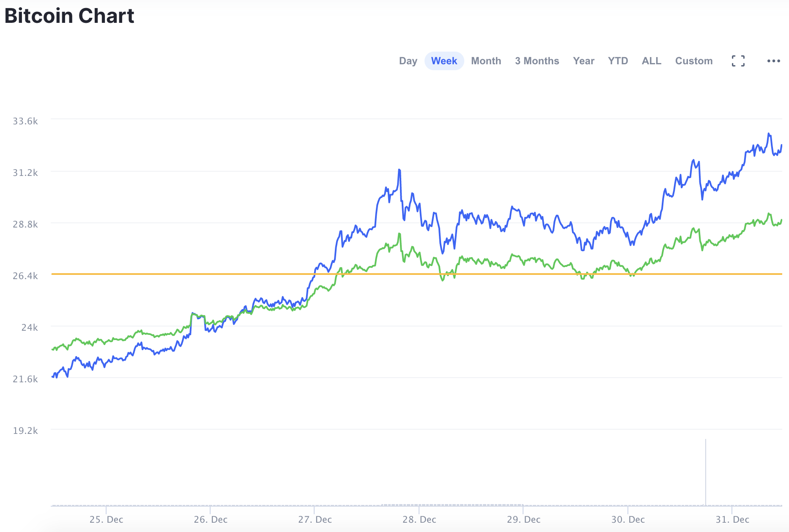Click the tall volume spike before 31. Dec
This screenshot has width=789, height=532.
pyautogui.click(x=706, y=472)
